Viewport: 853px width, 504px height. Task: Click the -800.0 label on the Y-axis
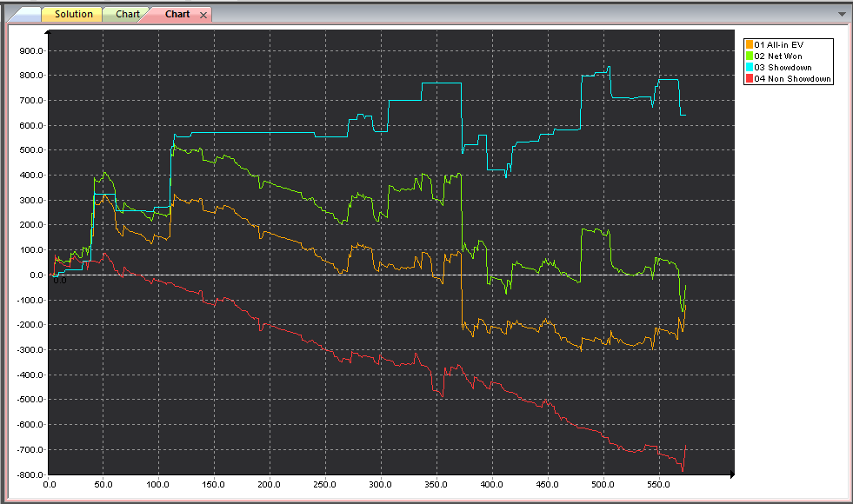[29, 474]
